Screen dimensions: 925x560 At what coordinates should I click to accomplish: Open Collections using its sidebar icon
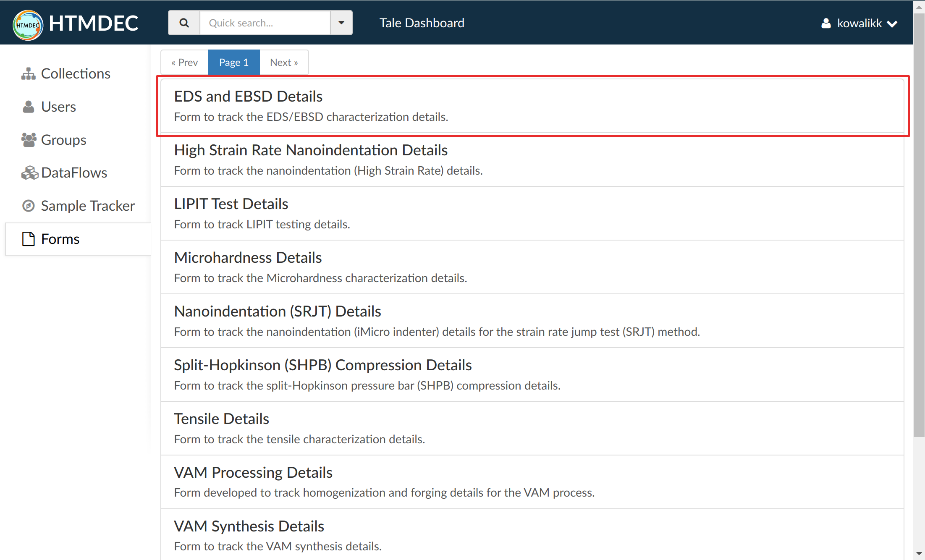coord(29,73)
